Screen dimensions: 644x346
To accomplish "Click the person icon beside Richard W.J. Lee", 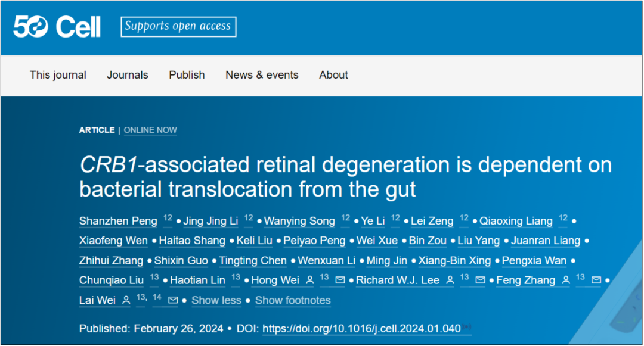I will 450,280.
